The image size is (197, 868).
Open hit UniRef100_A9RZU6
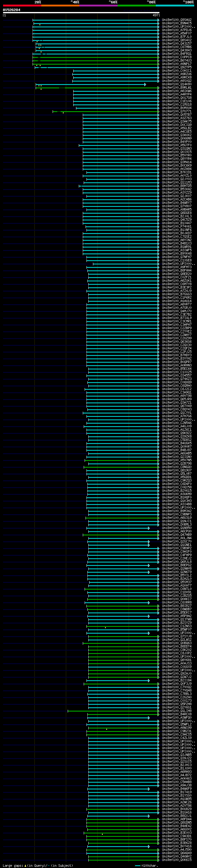pos(177,74)
